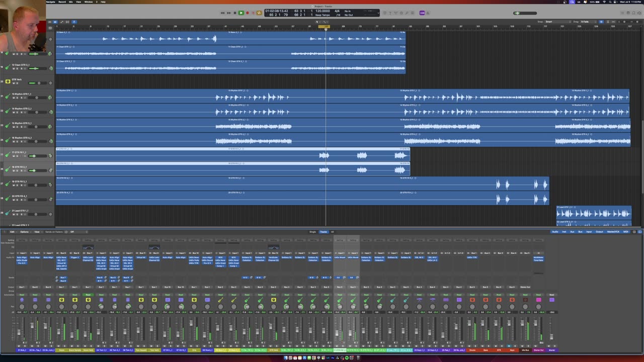The width and height of the screenshot is (644, 362).
Task: Click the GTR Verb channel strip icon in mixer
Action: [273, 300]
